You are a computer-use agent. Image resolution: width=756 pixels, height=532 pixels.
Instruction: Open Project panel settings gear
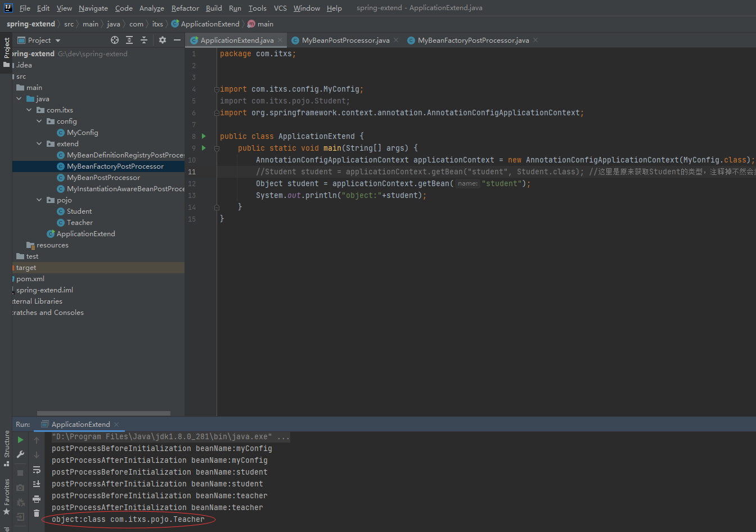click(x=163, y=40)
